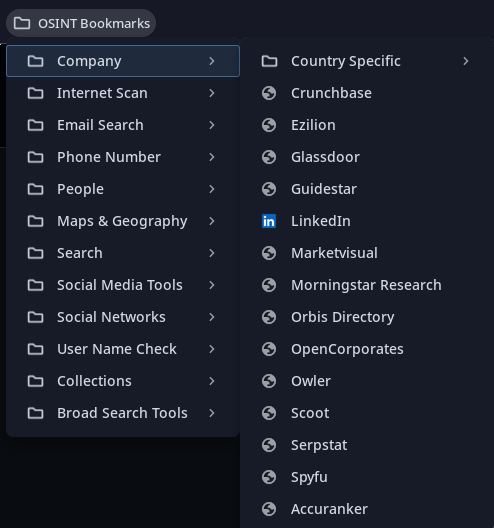The height and width of the screenshot is (528, 494).
Task: Open the Crunchbase bookmark
Action: click(367, 93)
